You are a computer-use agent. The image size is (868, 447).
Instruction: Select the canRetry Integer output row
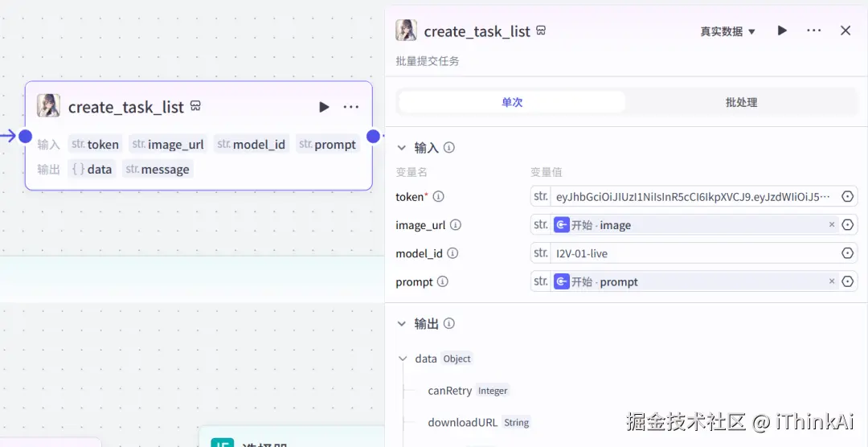469,391
